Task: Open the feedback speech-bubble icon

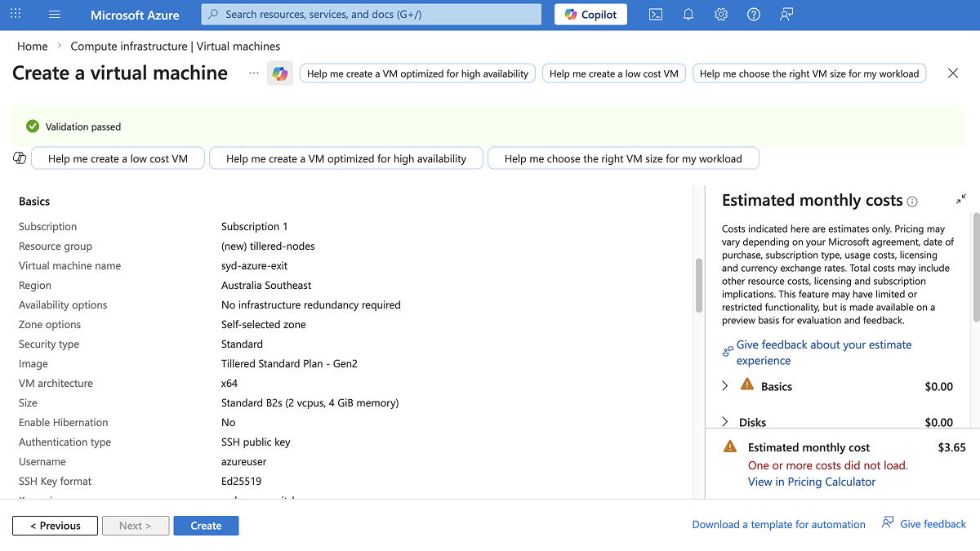Action: [x=786, y=14]
